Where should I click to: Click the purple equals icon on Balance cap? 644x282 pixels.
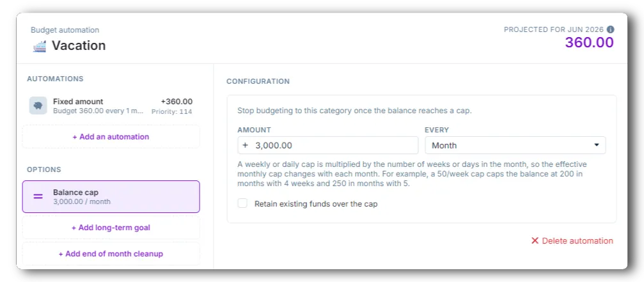coord(38,196)
